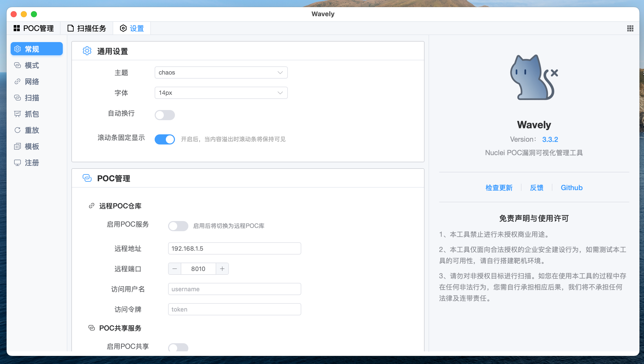Go to 网络 settings in sidebar
The image size is (644, 364).
[x=37, y=81]
